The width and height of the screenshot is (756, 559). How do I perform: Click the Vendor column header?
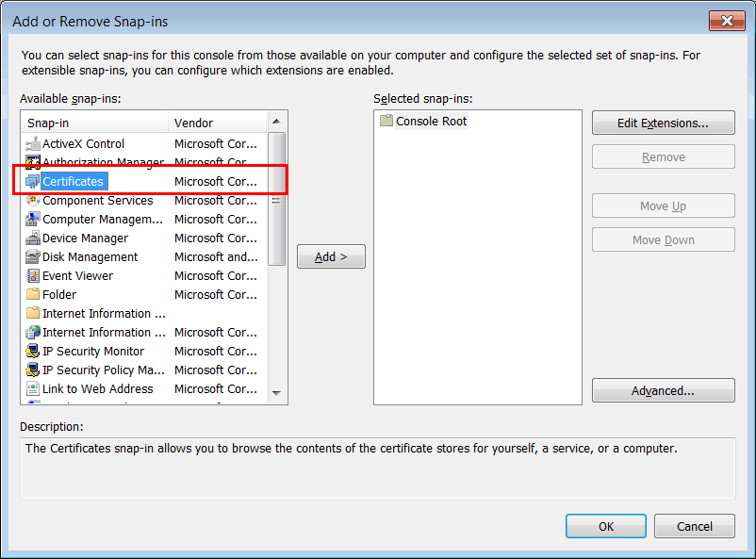click(x=218, y=123)
